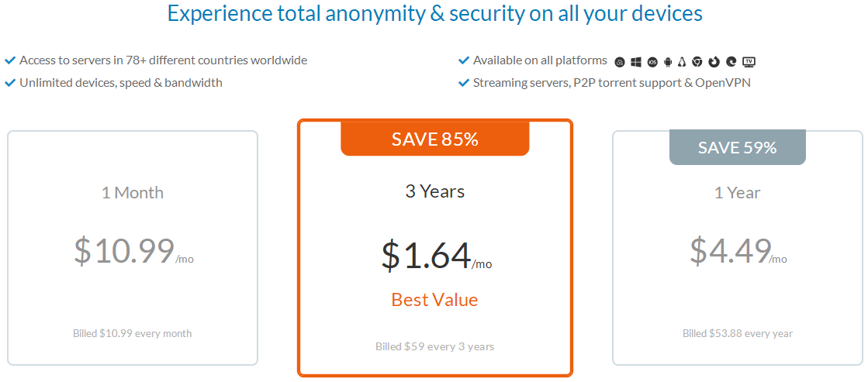Click the Windows platform icon
This screenshot has width=868, height=382.
[x=636, y=62]
